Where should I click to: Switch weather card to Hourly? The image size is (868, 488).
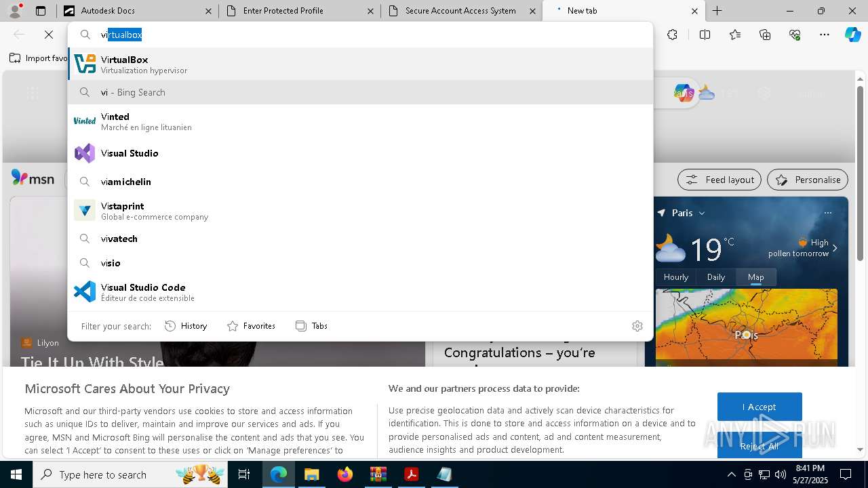[676, 277]
